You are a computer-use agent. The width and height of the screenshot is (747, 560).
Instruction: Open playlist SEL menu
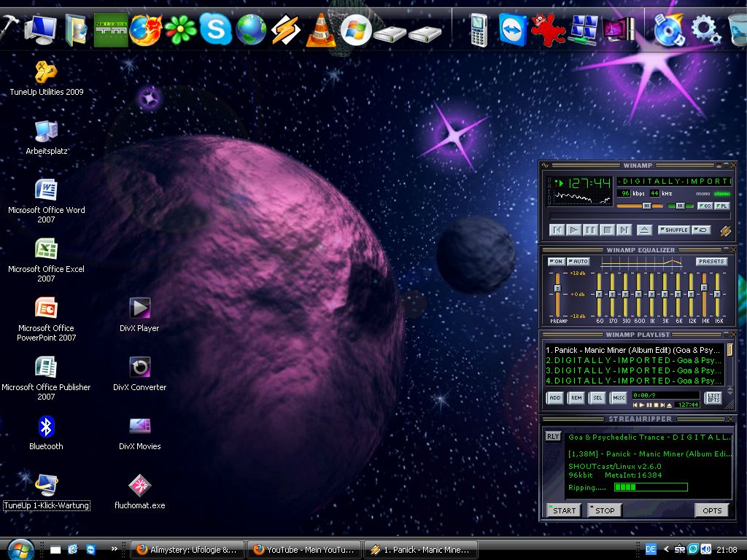597,397
